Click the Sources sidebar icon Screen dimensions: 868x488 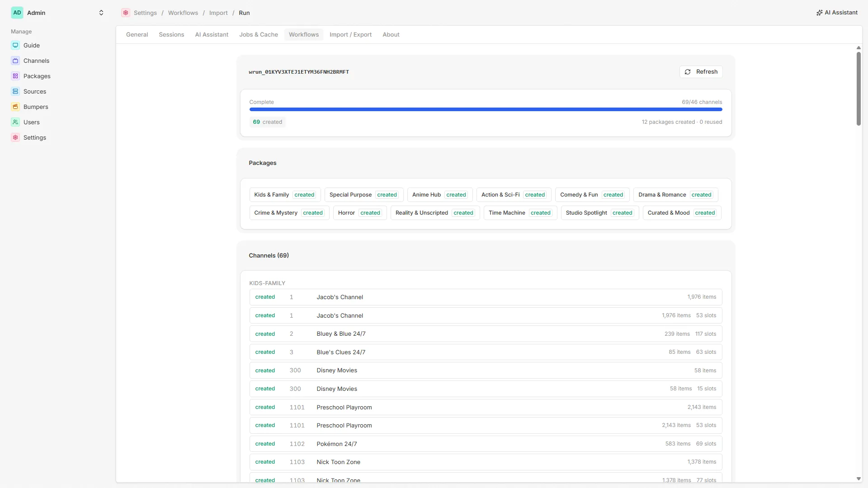(15, 91)
